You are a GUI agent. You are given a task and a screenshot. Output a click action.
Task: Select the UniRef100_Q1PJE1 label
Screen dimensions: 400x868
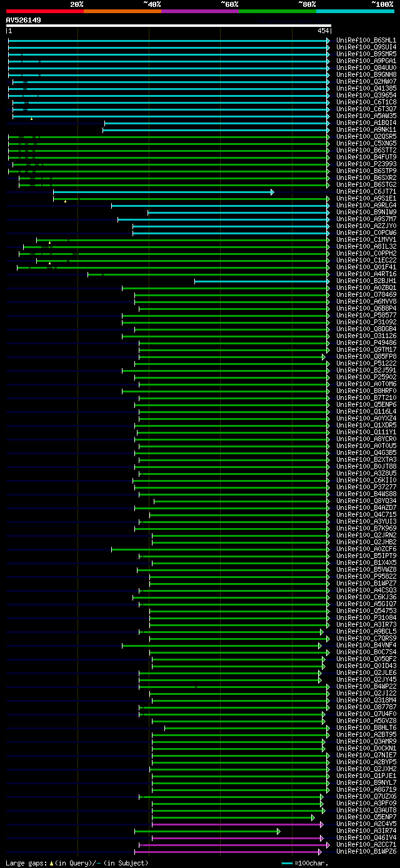coord(366,776)
